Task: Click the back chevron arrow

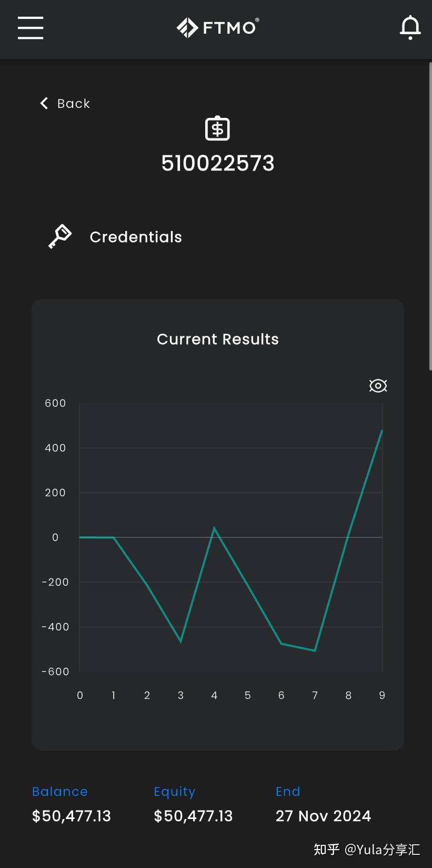Action: pos(44,103)
